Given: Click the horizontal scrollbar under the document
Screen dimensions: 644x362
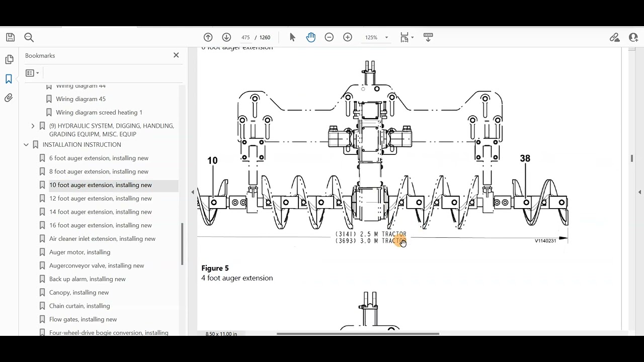Looking at the screenshot, I should [x=358, y=333].
